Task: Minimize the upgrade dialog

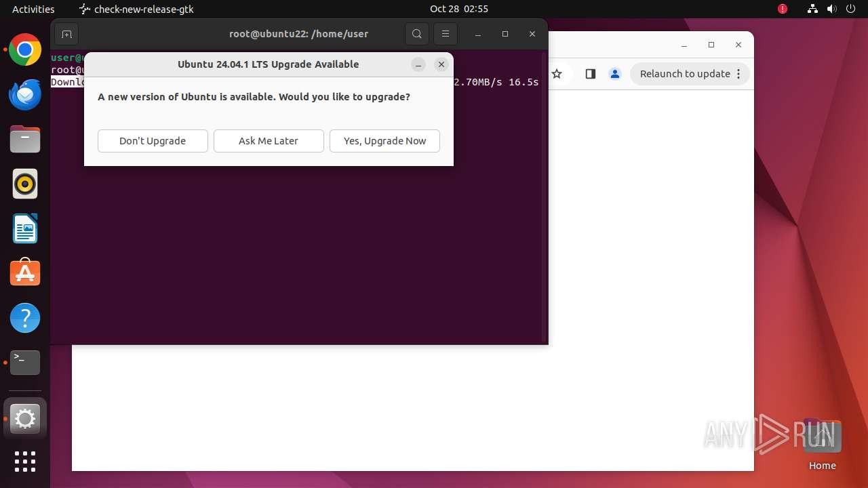Action: [418, 64]
